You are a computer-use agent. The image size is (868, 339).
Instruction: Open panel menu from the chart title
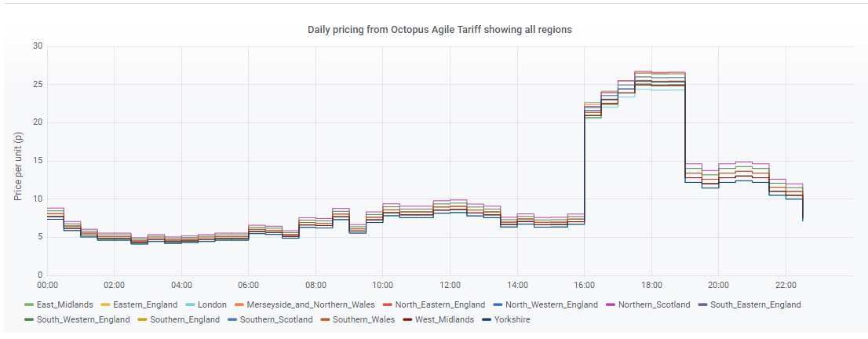(439, 30)
